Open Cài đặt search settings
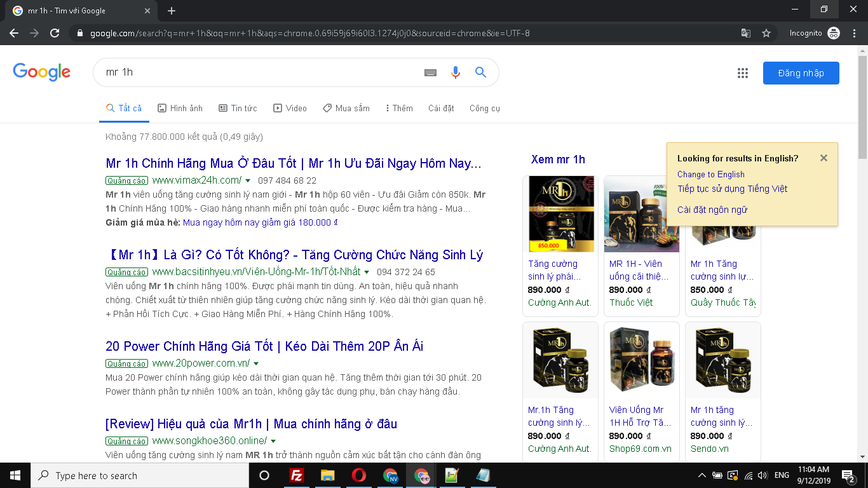Screen dimensions: 868x488 (441, 108)
